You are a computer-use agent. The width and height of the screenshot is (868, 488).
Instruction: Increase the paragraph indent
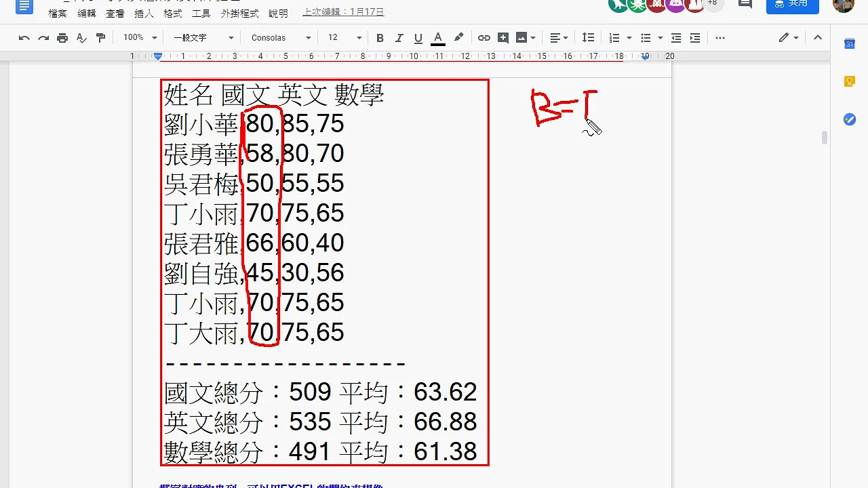pos(695,38)
